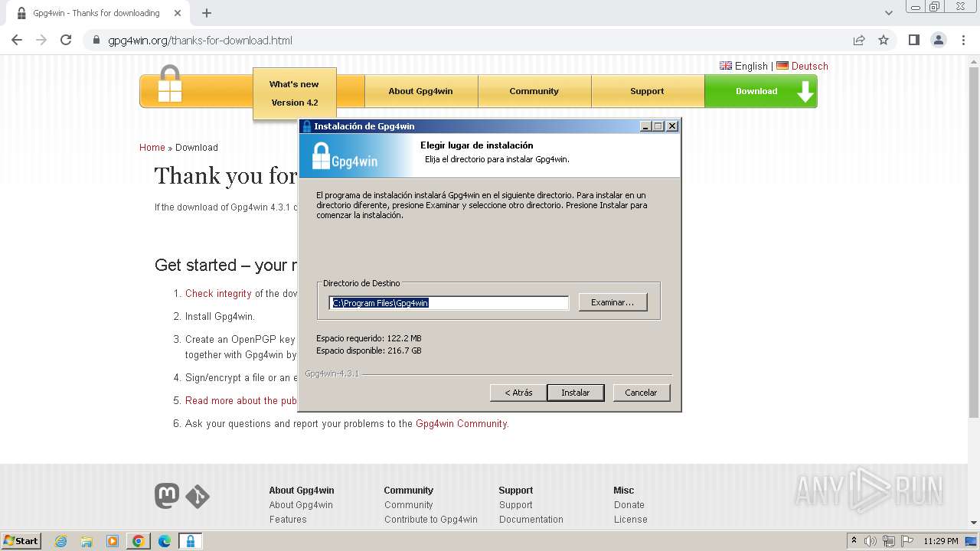Click the browser Back arrow
This screenshot has width=980, height=551.
[x=17, y=41]
